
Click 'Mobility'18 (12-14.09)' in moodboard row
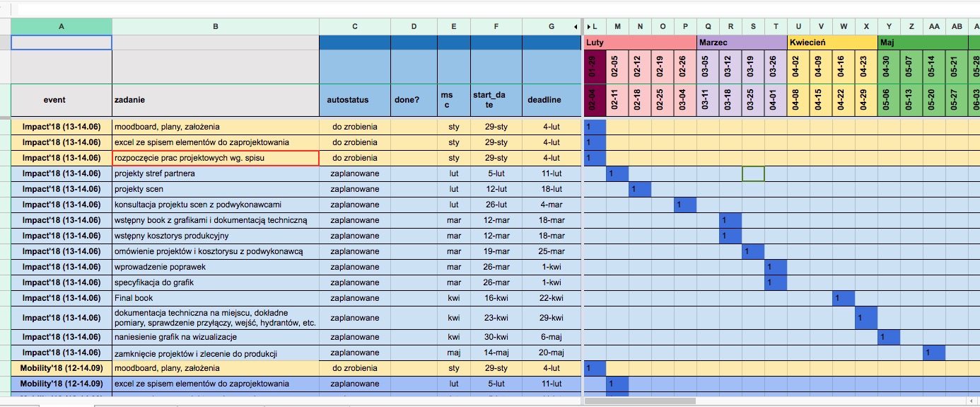[x=62, y=368]
